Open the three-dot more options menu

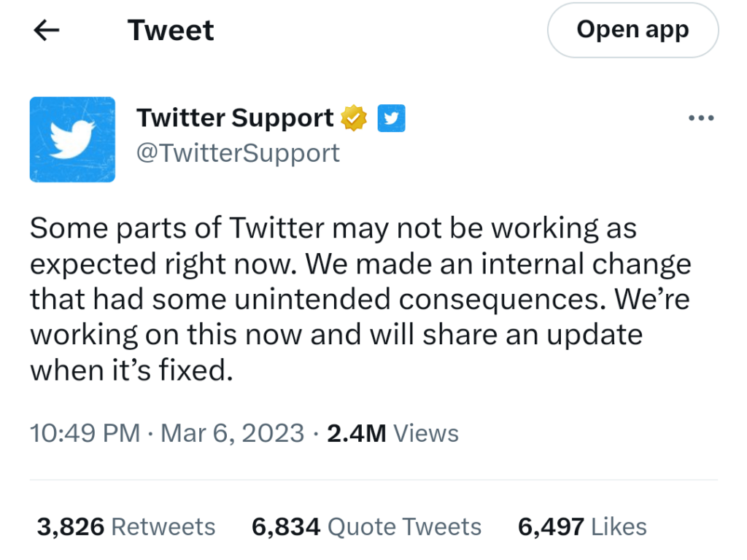701,117
